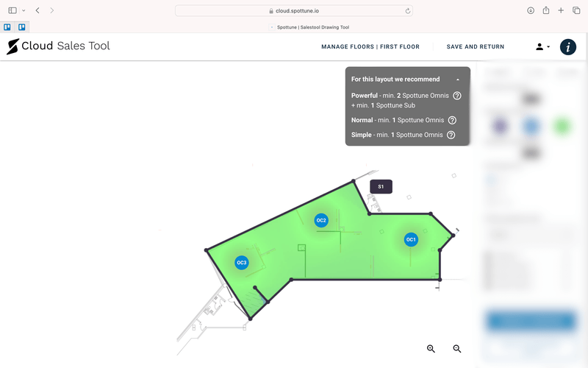Open the user account menu
The width and height of the screenshot is (588, 368).
(542, 46)
